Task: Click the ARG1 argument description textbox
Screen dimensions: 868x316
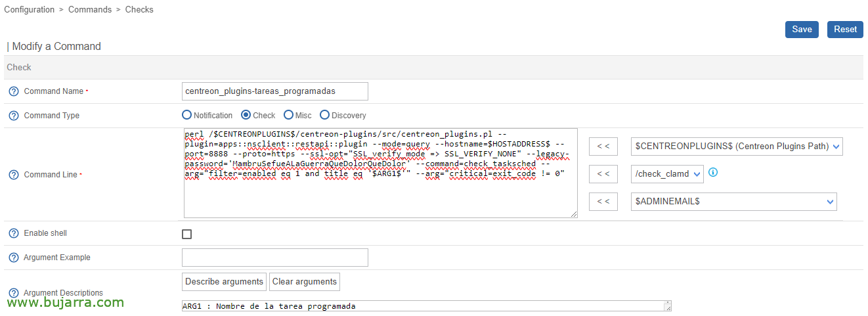Action: coord(427,306)
